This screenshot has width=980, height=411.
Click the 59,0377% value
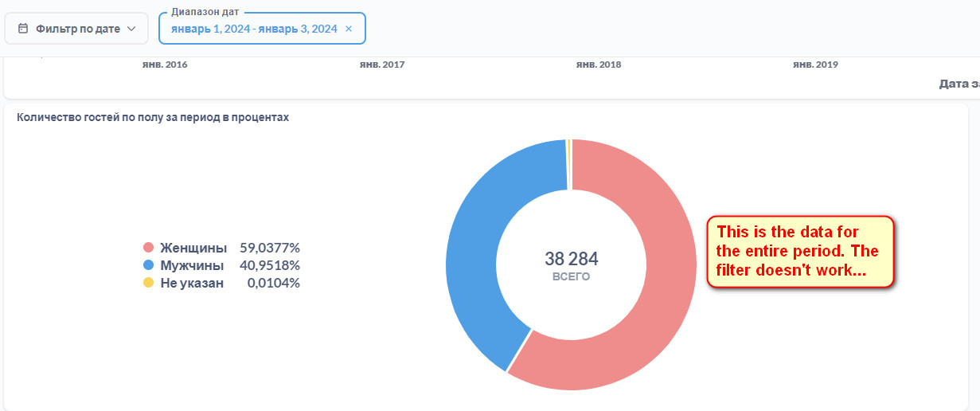pyautogui.click(x=270, y=248)
